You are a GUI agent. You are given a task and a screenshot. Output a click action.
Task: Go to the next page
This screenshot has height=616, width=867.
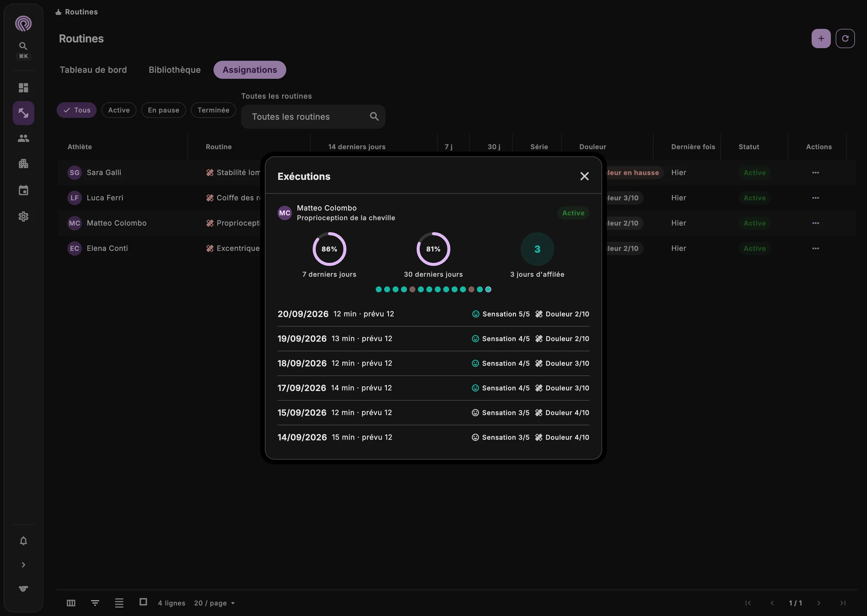(818, 603)
